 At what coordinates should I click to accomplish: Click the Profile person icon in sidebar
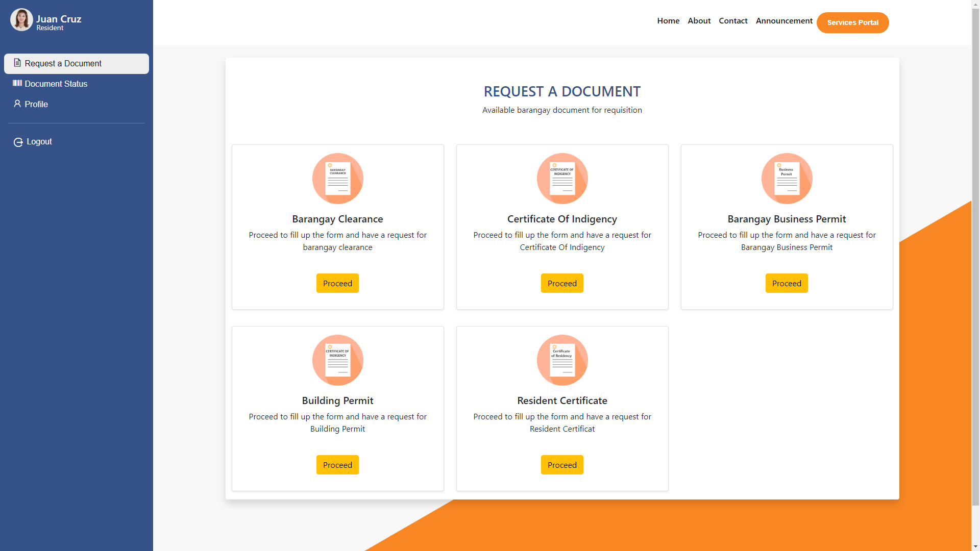(x=17, y=104)
